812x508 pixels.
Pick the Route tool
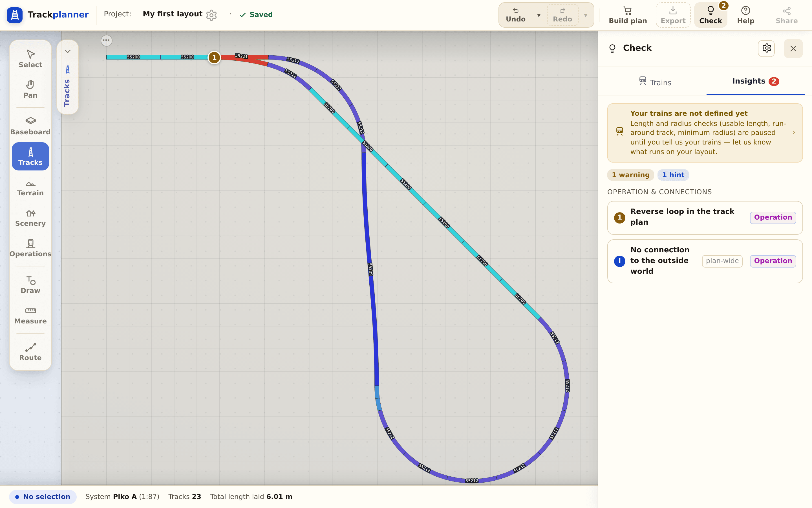tap(30, 352)
